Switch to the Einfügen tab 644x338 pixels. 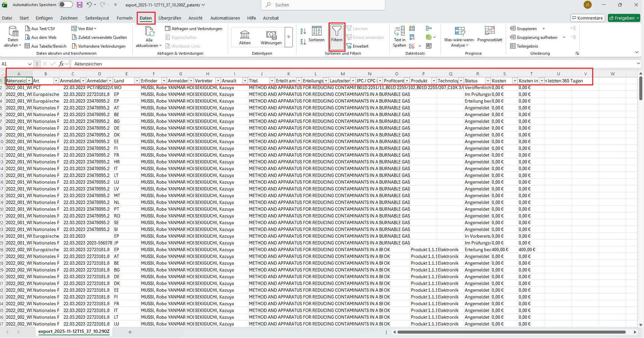point(44,18)
